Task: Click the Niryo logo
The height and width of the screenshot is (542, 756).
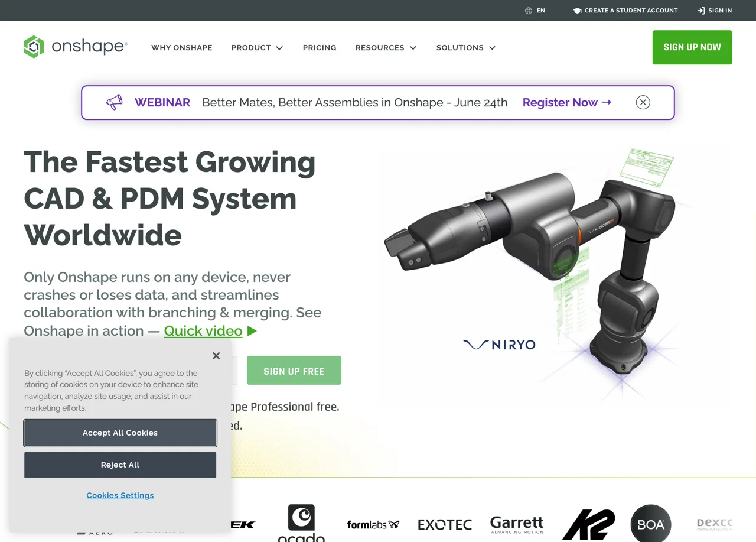Action: [499, 344]
